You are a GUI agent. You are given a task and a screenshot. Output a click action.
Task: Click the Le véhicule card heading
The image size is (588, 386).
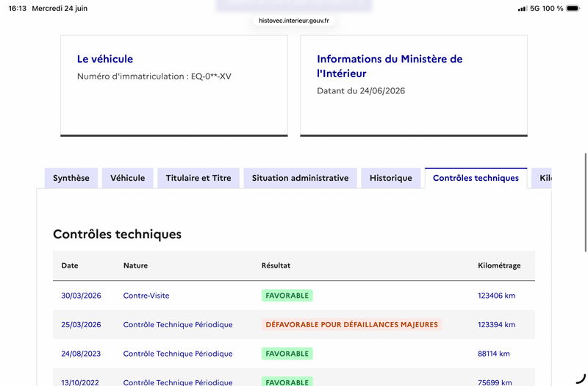pyautogui.click(x=105, y=59)
